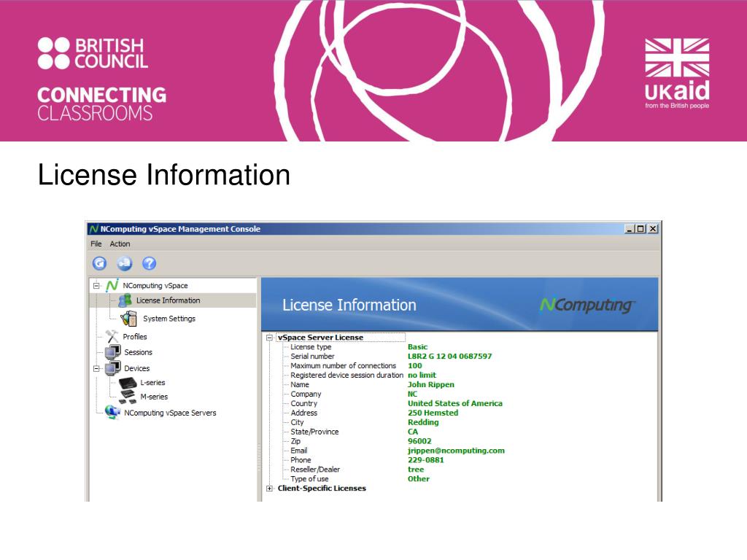Open the Action menu
This screenshot has height=560, width=747.
[120, 244]
